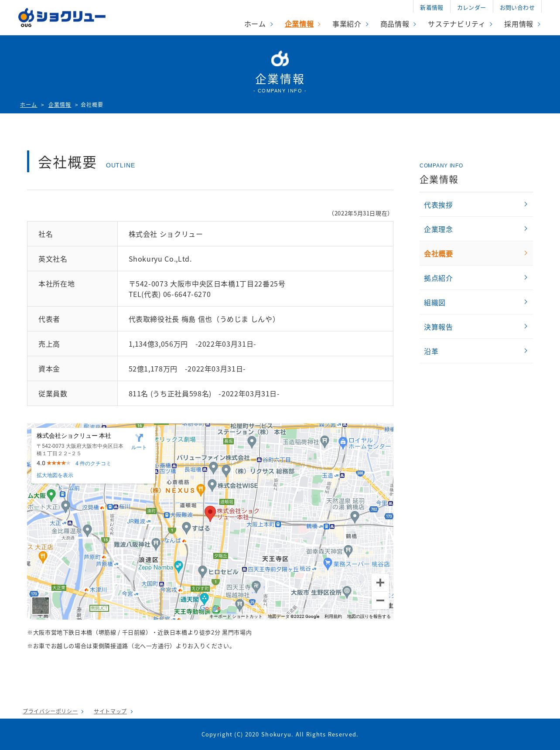Click the red pin for 株式会社ショクリュー本社
This screenshot has width=560, height=750.
click(x=210, y=514)
